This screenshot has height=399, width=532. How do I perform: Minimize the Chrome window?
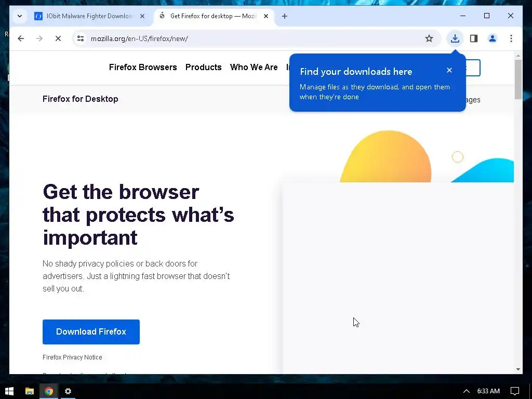point(463,16)
